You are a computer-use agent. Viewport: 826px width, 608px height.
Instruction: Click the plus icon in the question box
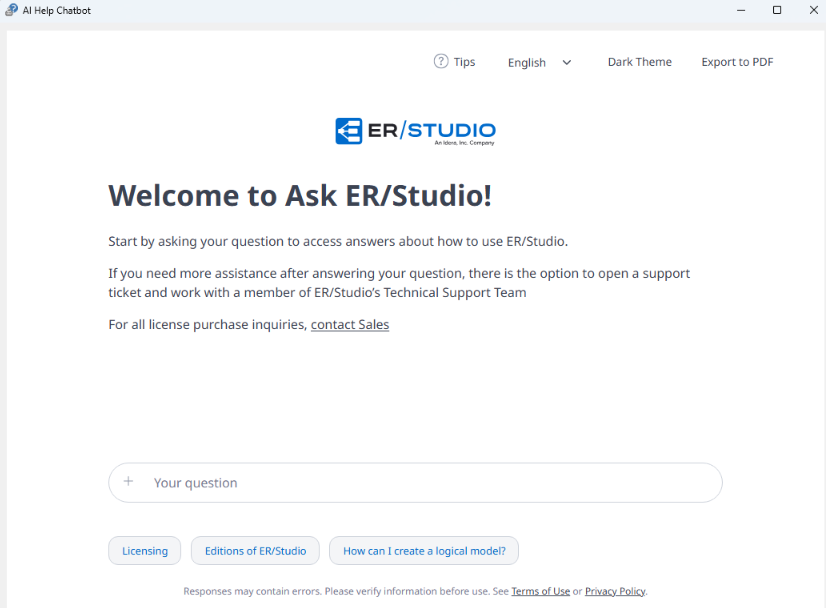[128, 481]
